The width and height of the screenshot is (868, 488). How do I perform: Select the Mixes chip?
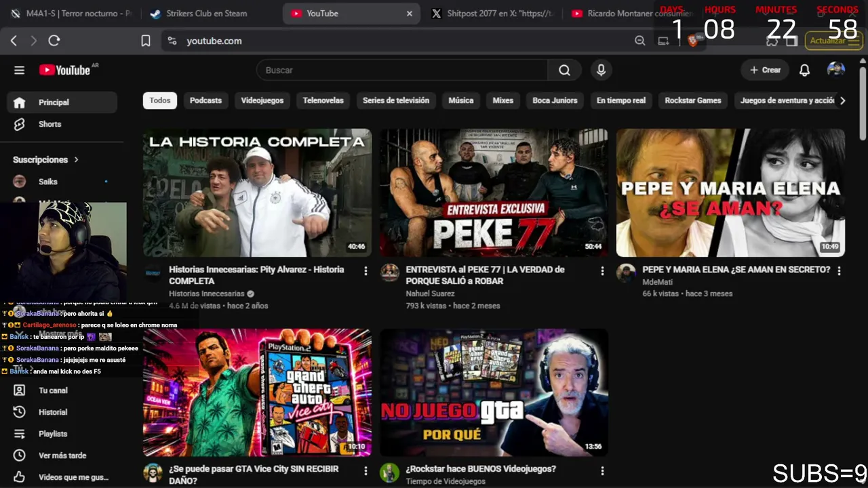(502, 100)
